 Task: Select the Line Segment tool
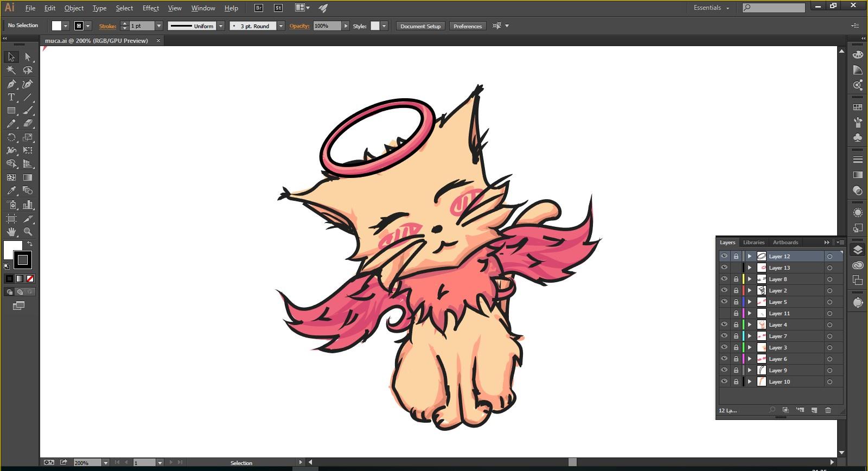tap(28, 97)
